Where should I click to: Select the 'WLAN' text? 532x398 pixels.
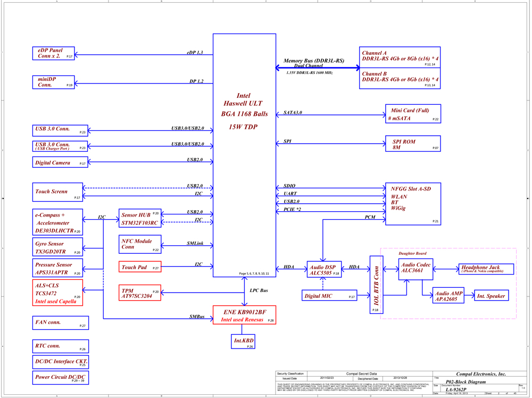pyautogui.click(x=399, y=196)
